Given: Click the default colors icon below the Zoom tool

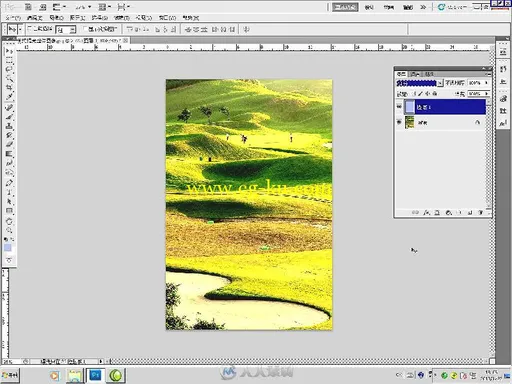Looking at the screenshot, I should [x=6, y=239].
